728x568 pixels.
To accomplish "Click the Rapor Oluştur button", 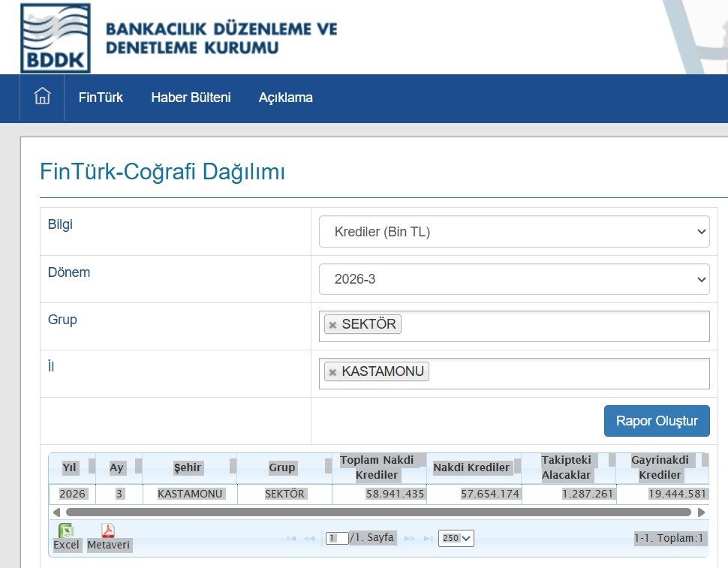I will click(657, 421).
